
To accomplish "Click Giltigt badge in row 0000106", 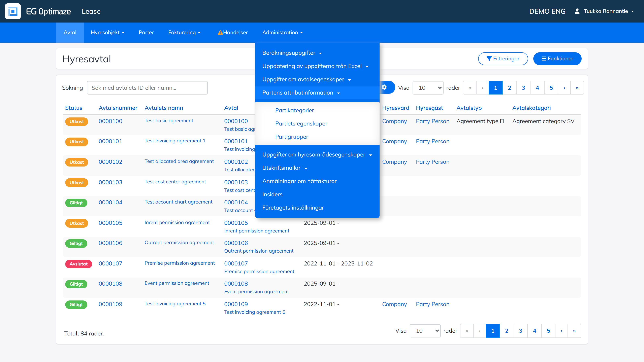I will (76, 243).
